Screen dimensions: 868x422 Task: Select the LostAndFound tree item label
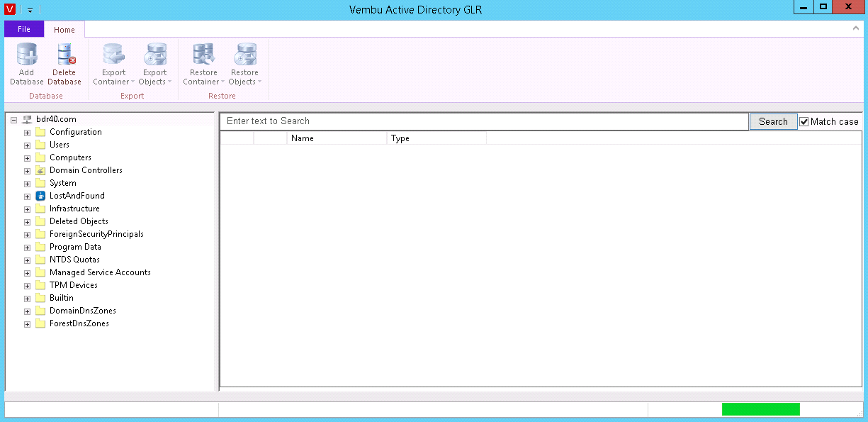77,196
